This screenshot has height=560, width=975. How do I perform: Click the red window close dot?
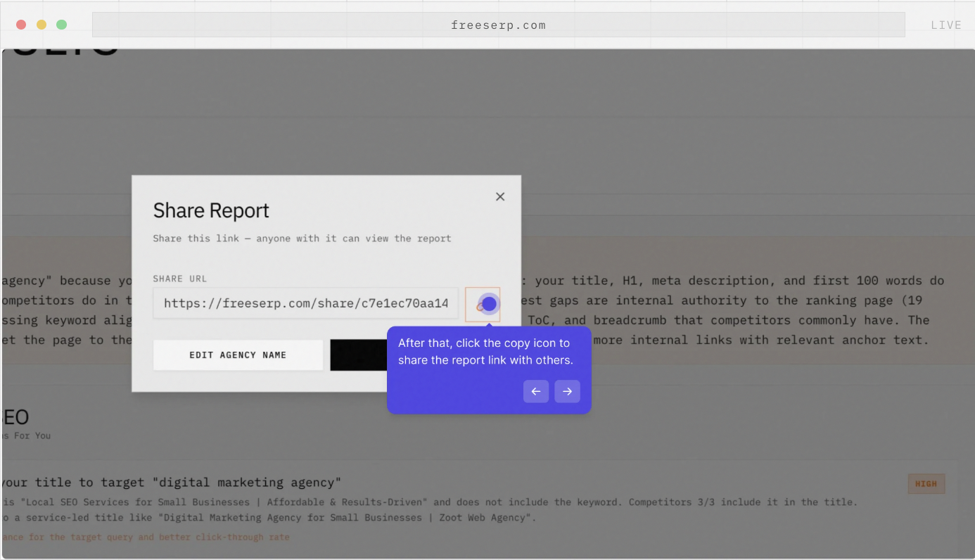point(21,25)
